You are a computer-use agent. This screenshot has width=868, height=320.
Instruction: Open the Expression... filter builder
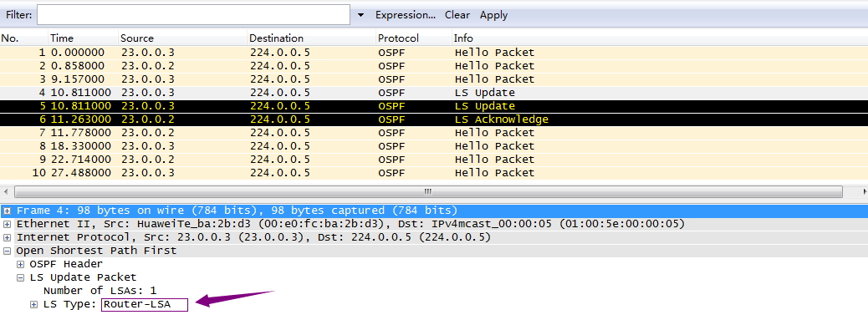(x=406, y=15)
